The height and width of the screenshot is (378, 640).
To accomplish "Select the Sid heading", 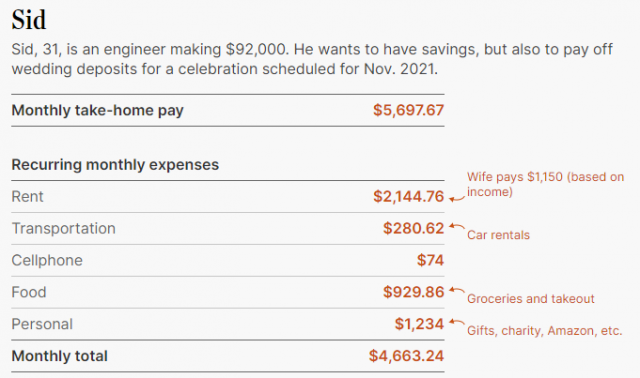I will coord(29,19).
